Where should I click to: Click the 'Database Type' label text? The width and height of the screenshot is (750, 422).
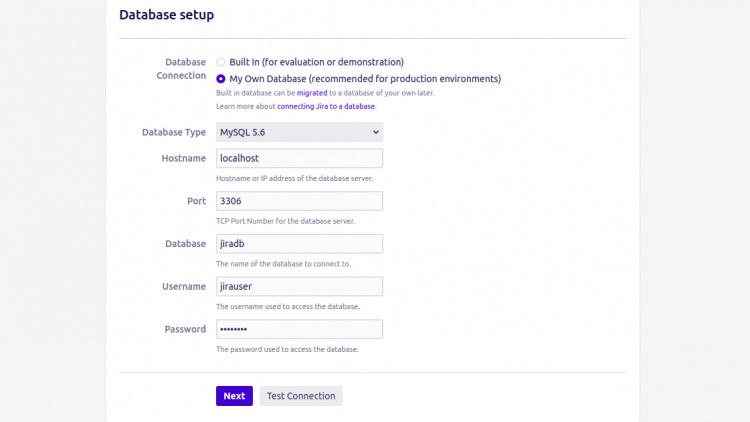tap(174, 132)
